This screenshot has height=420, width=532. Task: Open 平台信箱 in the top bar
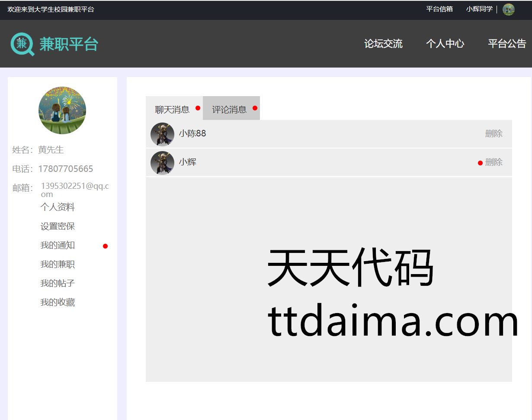pyautogui.click(x=439, y=9)
